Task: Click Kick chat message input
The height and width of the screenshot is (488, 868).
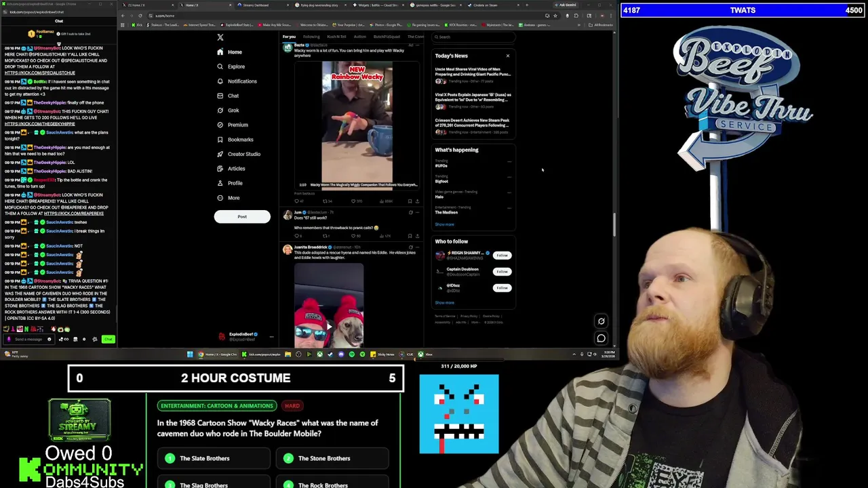Action: pyautogui.click(x=28, y=339)
